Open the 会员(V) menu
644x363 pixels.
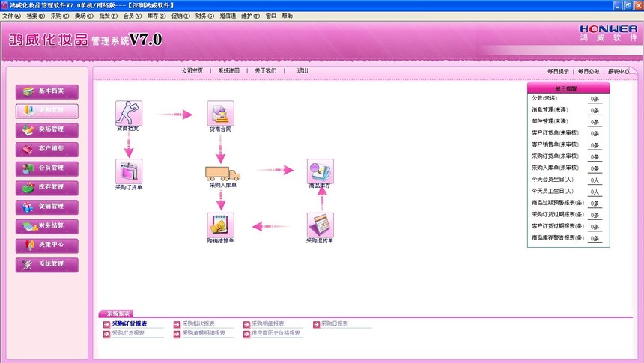(133, 16)
